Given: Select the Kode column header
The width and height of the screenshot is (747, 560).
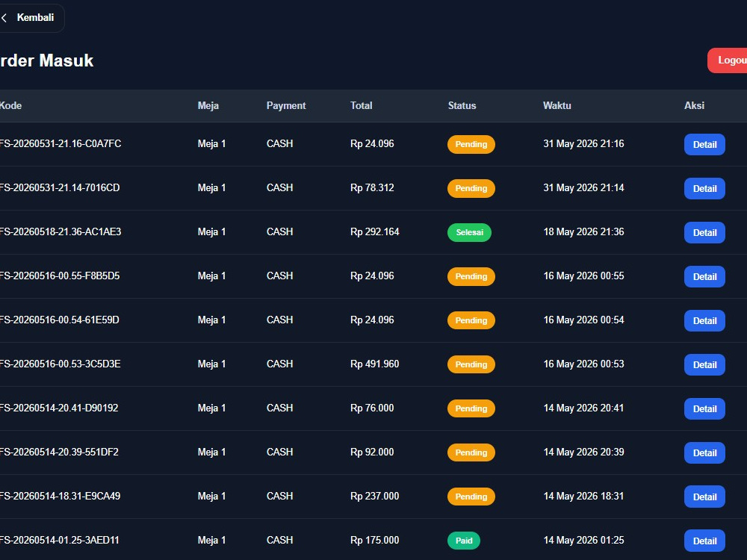Looking at the screenshot, I should click(10, 106).
